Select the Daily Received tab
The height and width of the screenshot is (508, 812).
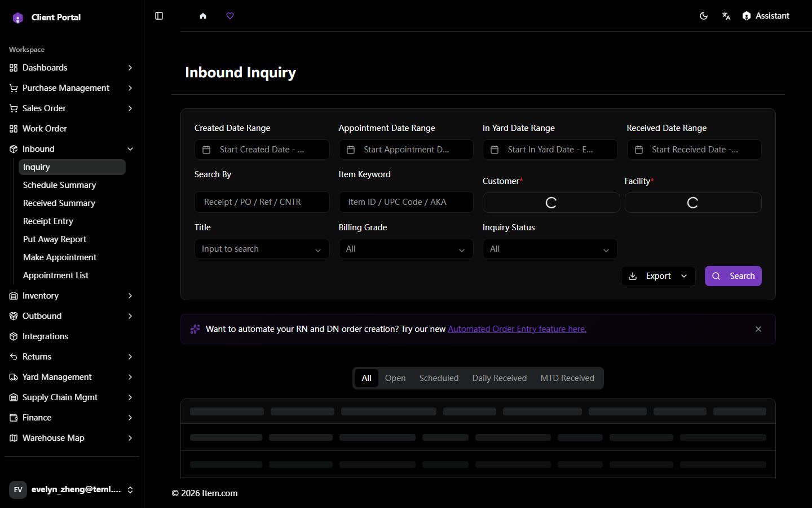(500, 378)
